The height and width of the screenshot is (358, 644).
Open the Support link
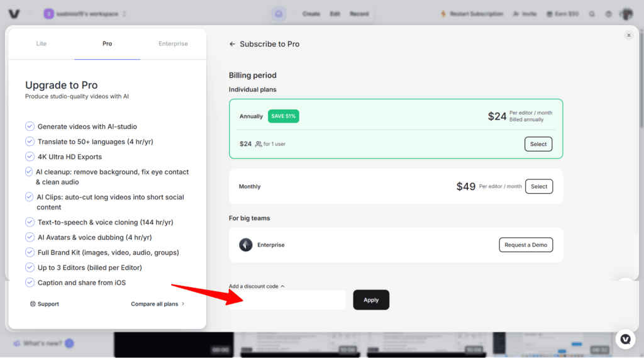44,304
